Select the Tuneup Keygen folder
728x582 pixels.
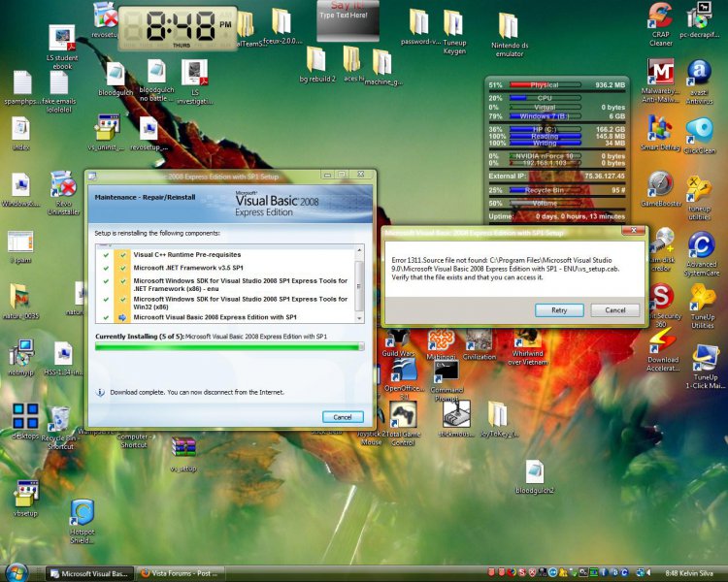pyautogui.click(x=454, y=32)
